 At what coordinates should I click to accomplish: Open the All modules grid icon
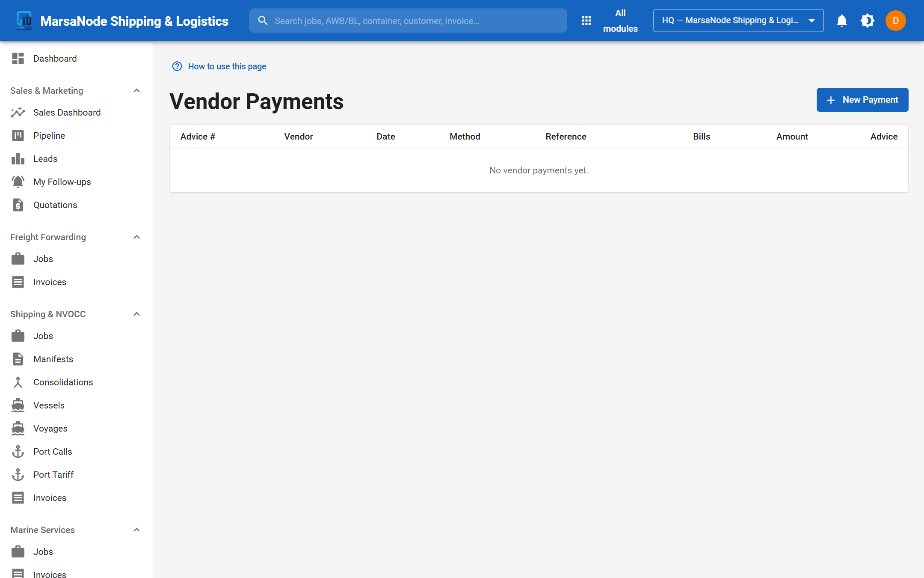coord(586,21)
